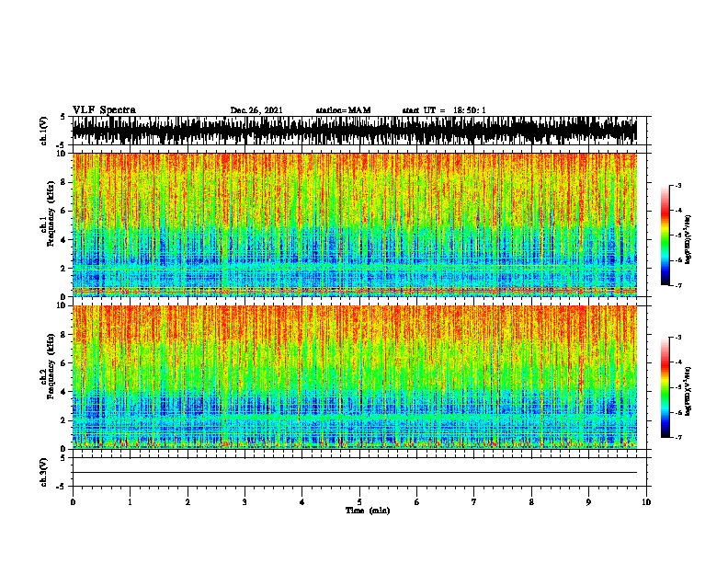This screenshot has height=563, width=728.
Task: Click the 'Time (min)' axis label
Action: point(368,511)
